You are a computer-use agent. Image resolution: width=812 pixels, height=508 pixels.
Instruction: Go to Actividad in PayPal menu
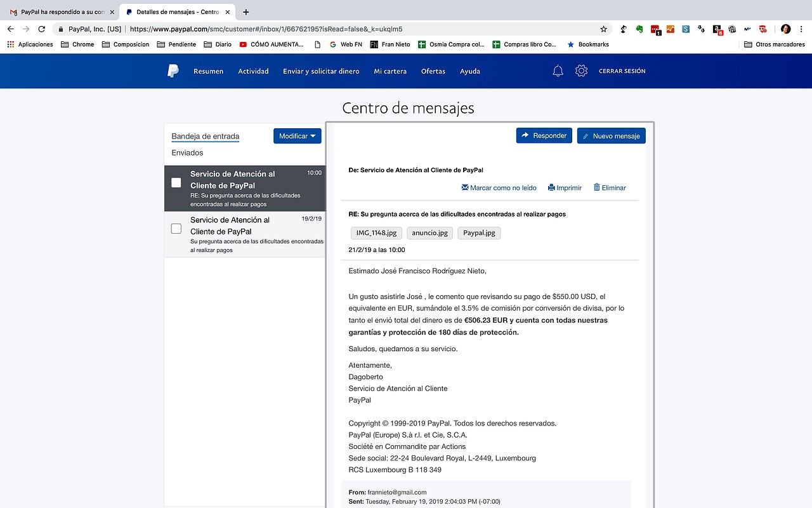pyautogui.click(x=253, y=71)
